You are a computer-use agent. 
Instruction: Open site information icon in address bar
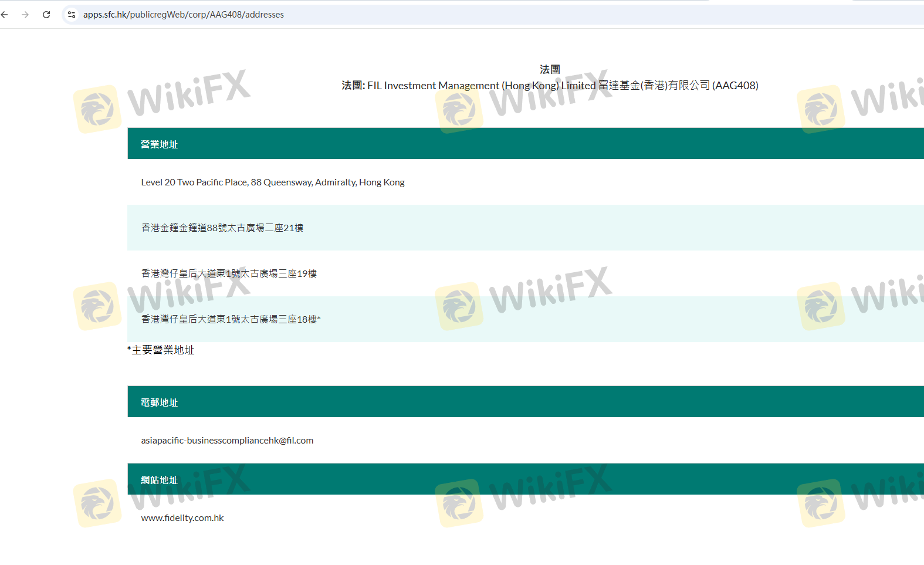click(72, 15)
